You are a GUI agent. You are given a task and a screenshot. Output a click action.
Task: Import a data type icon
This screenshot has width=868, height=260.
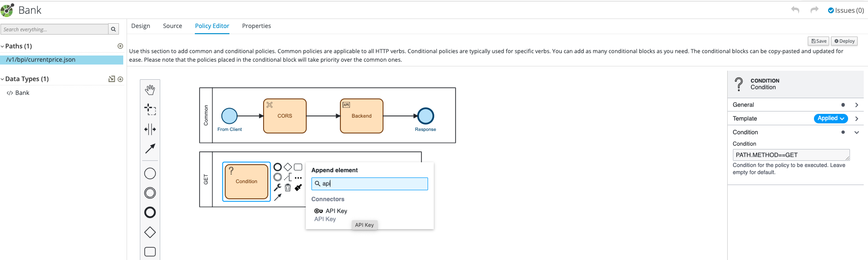[112, 79]
